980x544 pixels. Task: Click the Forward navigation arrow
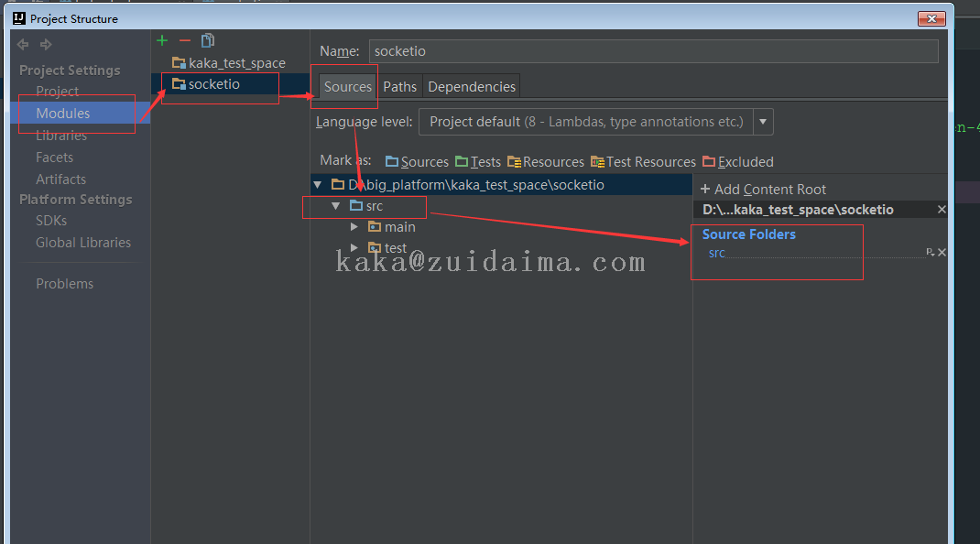tap(46, 44)
